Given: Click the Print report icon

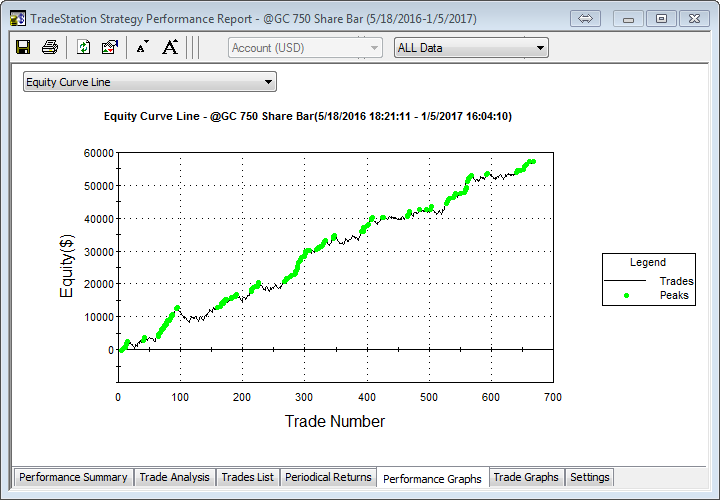Looking at the screenshot, I should (x=50, y=47).
